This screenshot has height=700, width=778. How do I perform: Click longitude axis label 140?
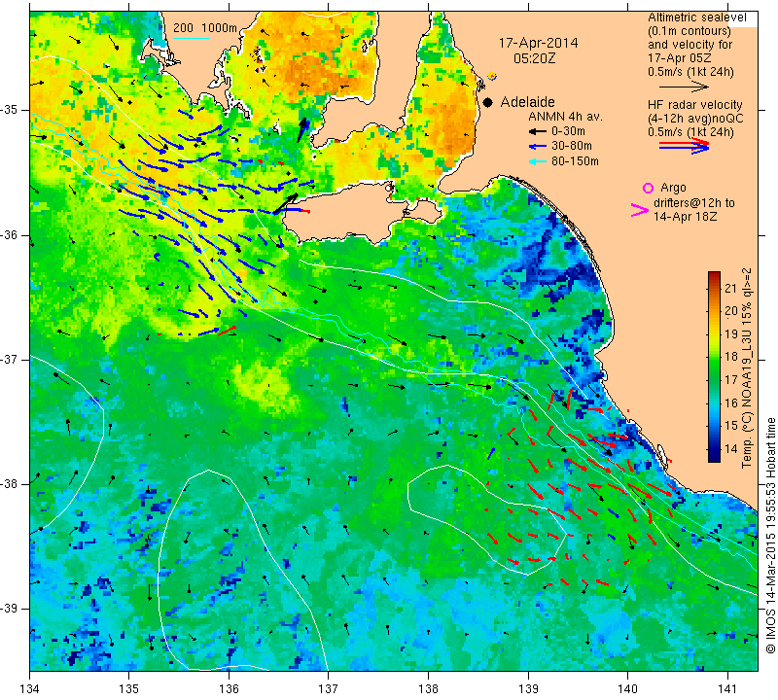[627, 689]
